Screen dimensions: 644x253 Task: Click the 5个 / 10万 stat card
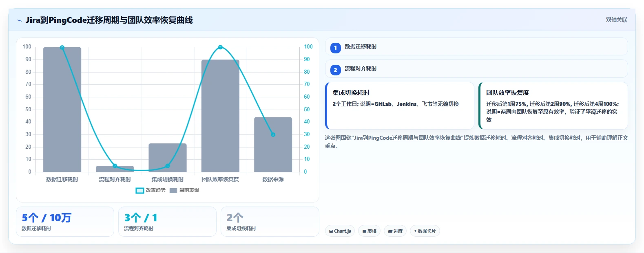(65, 222)
